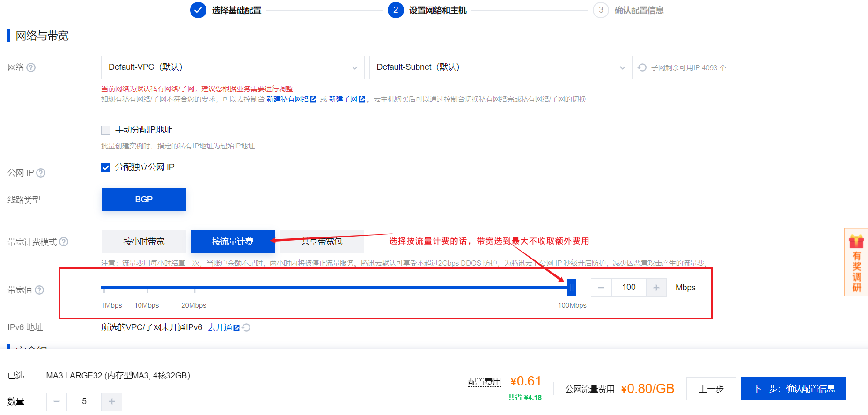Expand the Default-VPC network dropdown
This screenshot has height=415, width=868.
233,67
